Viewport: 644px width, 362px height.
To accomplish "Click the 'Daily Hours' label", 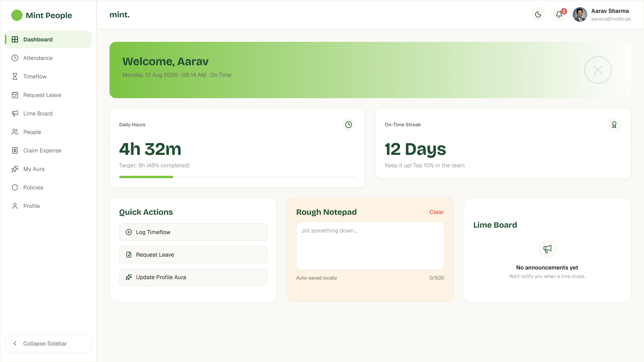I will tap(132, 125).
